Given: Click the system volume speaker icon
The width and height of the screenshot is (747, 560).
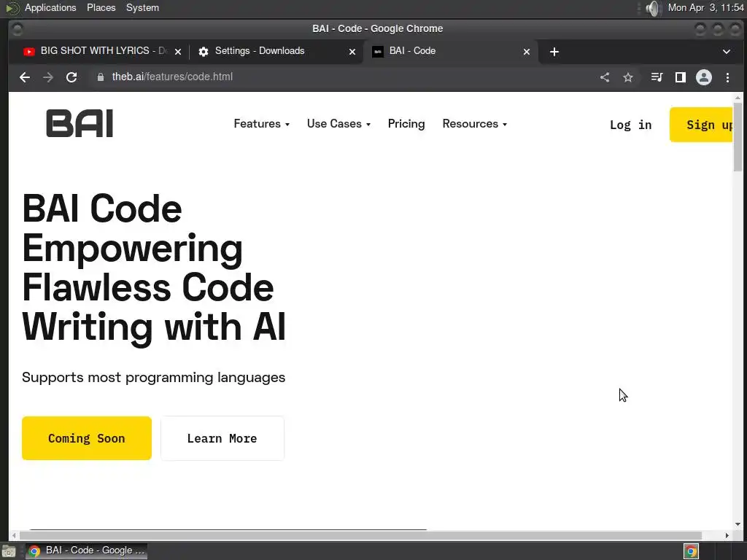Looking at the screenshot, I should point(653,8).
